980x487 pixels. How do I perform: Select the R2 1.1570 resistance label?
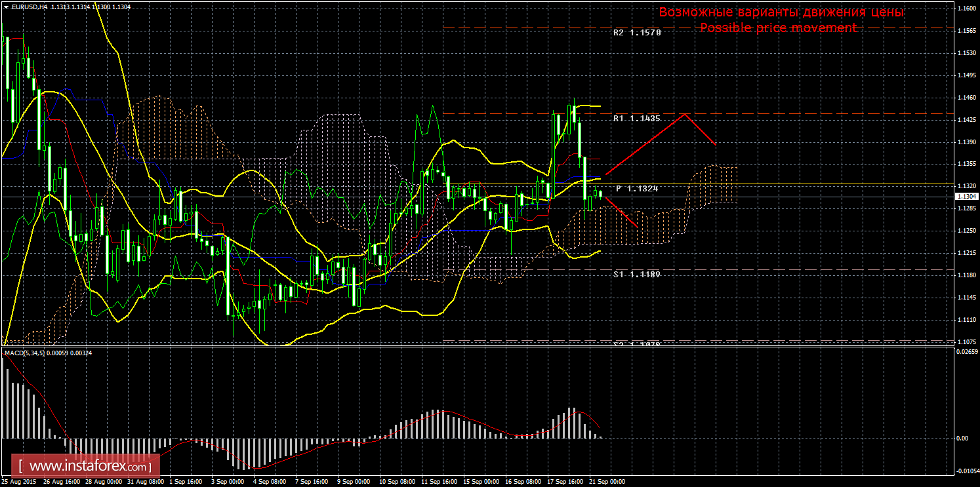[637, 32]
